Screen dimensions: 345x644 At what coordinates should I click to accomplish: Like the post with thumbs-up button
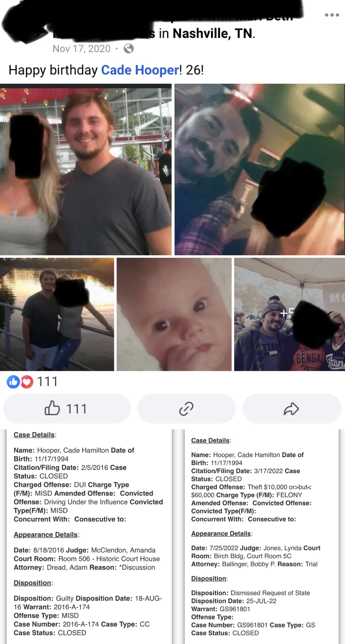(x=67, y=409)
